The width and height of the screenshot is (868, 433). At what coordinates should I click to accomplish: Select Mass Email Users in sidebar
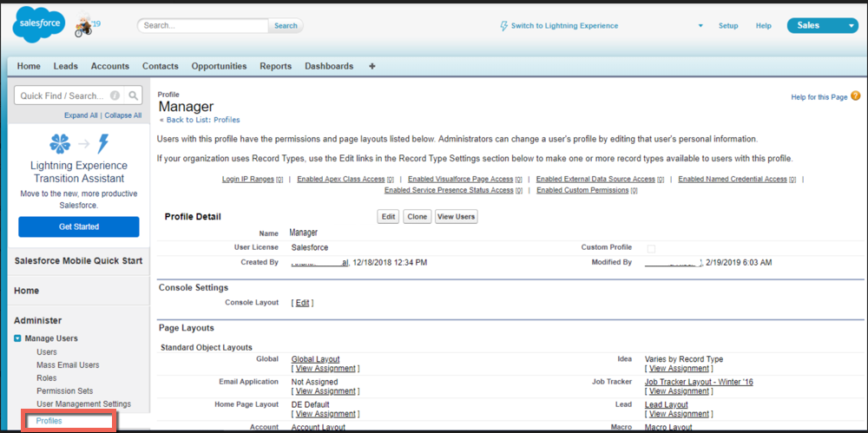point(68,365)
